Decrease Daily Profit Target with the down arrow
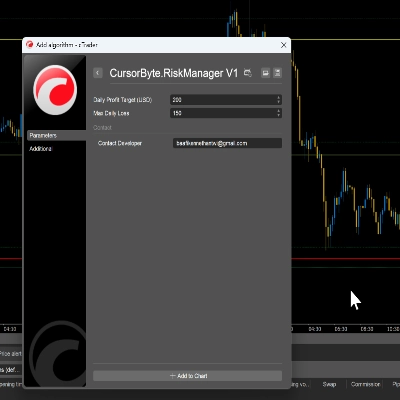400x400 pixels. coord(278,102)
